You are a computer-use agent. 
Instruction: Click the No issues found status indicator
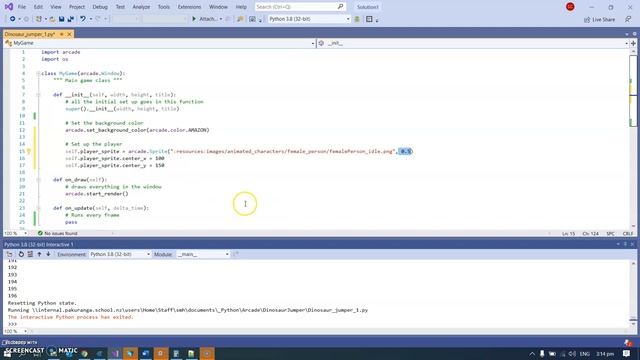[x=57, y=233]
